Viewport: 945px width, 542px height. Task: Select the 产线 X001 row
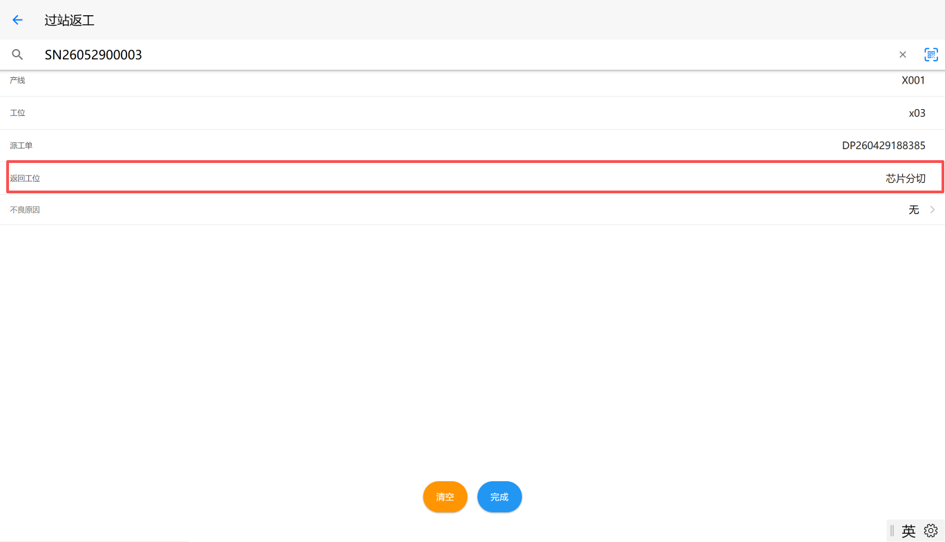click(x=472, y=82)
